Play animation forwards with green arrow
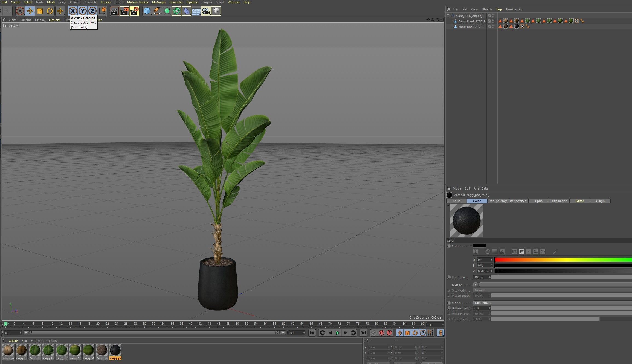The width and height of the screenshot is (632, 364). pos(338,333)
